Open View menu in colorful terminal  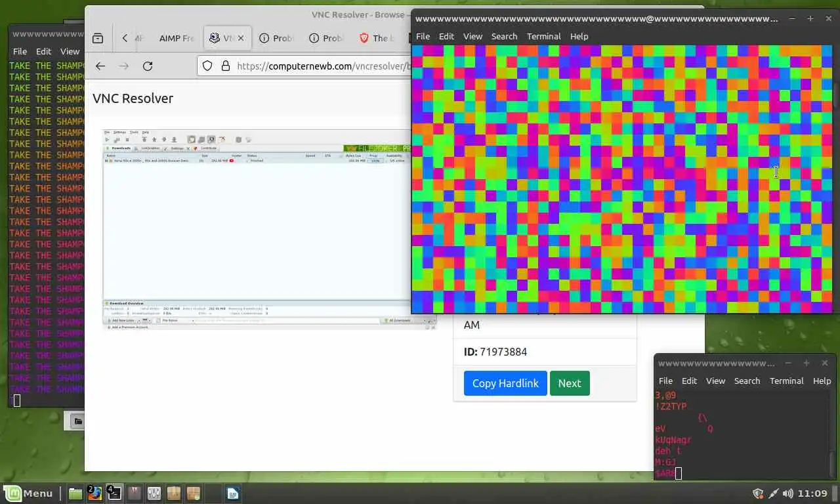coord(472,36)
